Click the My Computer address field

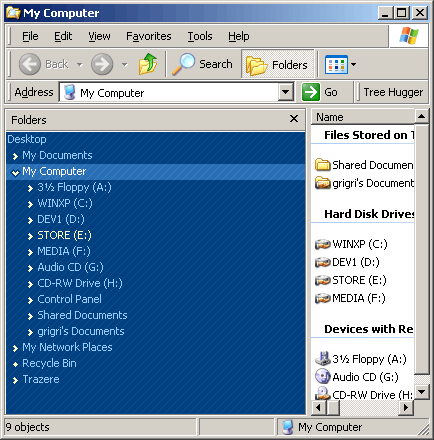tap(169, 92)
